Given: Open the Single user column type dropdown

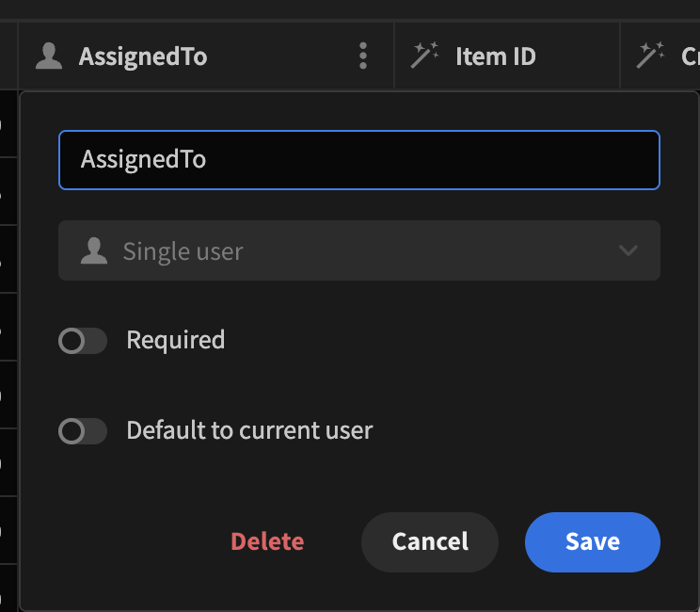Looking at the screenshot, I should click(358, 251).
